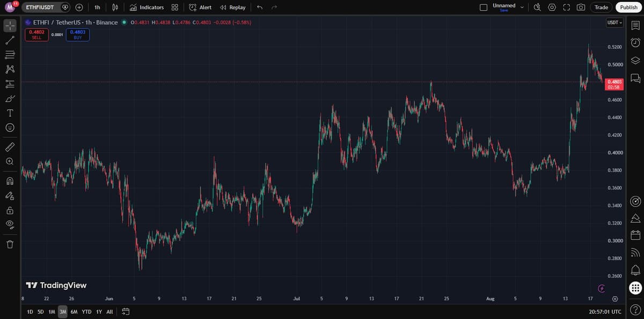Create an Alert
Viewport: 644px width, 319px height.
click(200, 8)
